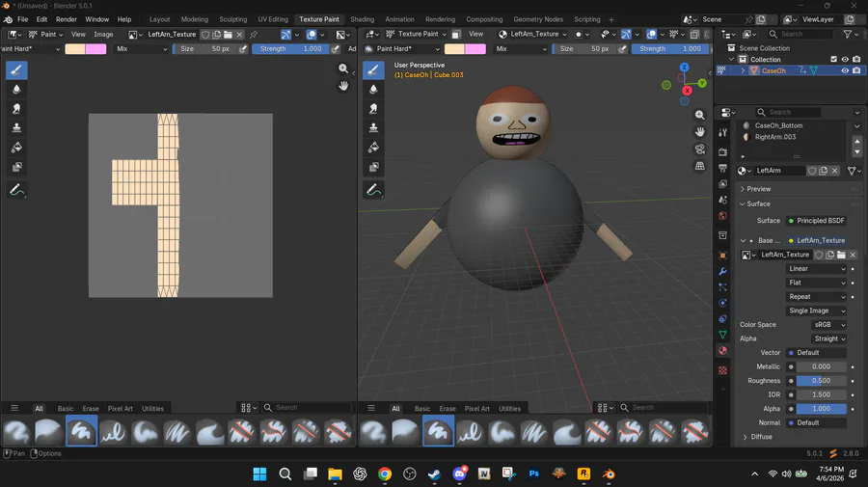Switch orthographic/perspective grid view icon
This screenshot has width=868, height=487.
[x=700, y=166]
